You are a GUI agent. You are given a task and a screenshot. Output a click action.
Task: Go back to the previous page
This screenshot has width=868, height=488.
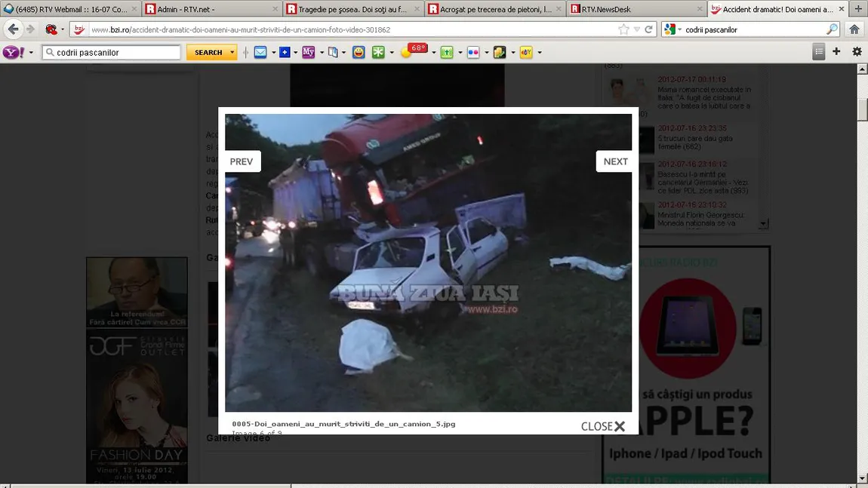pos(14,29)
